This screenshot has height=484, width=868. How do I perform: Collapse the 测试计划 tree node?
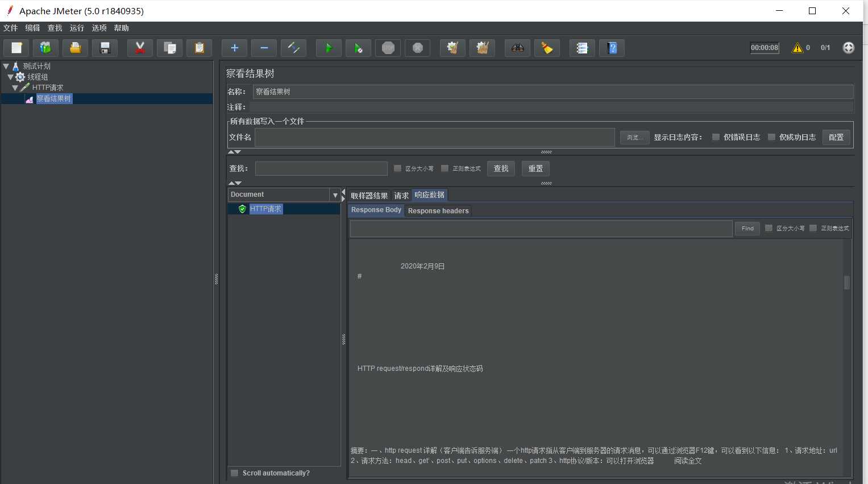point(6,66)
